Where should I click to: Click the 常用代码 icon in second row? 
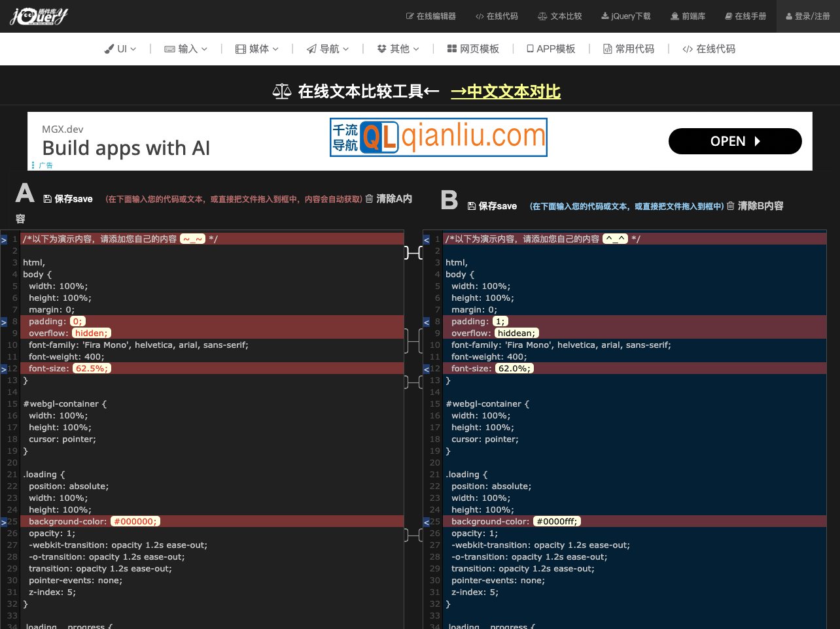coord(607,48)
